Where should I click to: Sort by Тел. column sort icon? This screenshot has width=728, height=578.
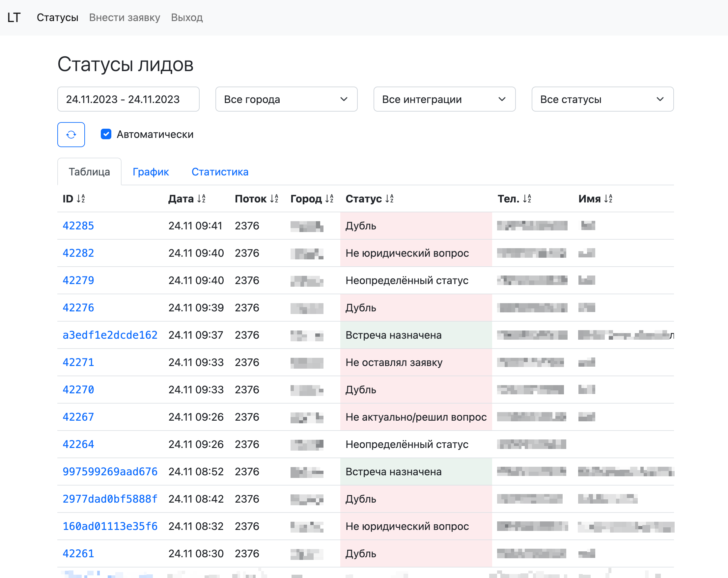click(527, 199)
